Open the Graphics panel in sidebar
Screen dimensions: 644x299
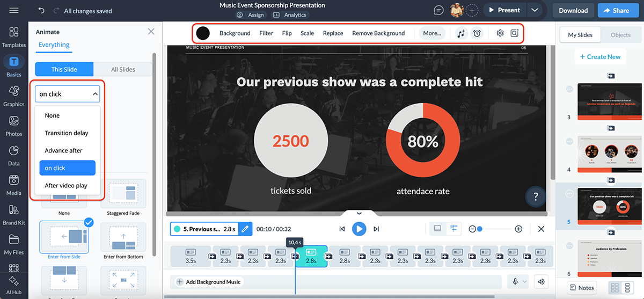(14, 96)
